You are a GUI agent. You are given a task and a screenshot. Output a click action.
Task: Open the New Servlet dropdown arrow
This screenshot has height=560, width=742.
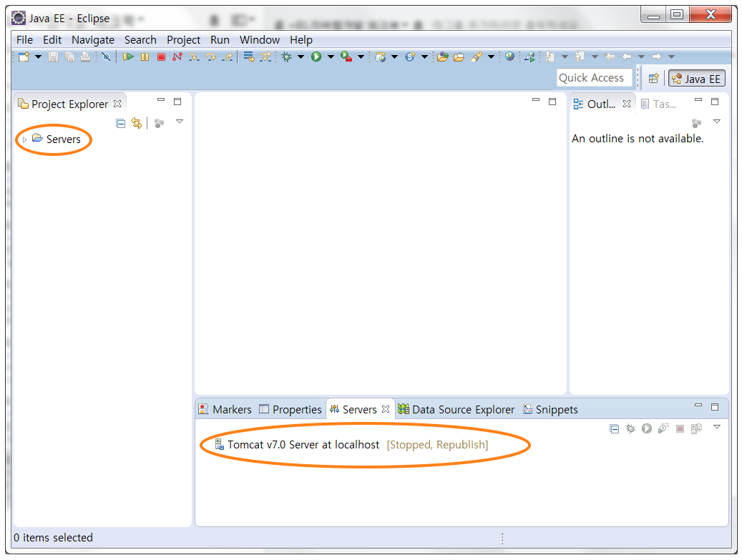[424, 57]
